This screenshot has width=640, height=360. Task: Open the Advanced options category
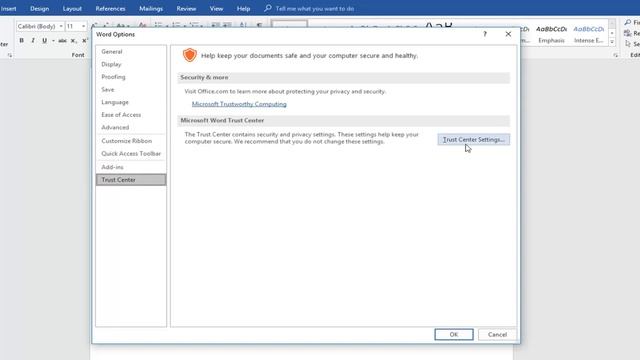tap(131, 127)
